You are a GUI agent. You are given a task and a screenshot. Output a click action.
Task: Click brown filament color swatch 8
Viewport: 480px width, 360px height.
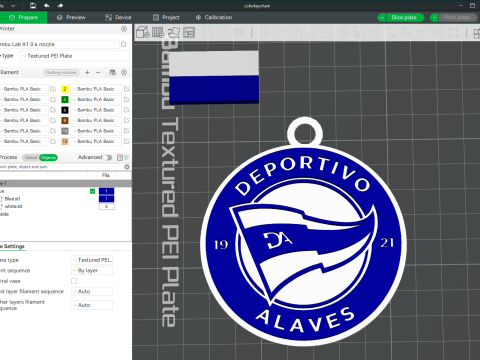(x=65, y=120)
